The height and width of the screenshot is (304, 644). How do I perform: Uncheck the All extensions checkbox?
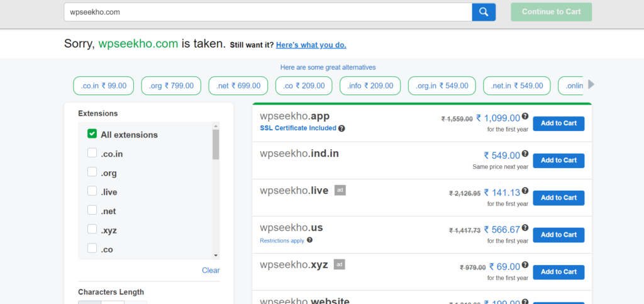click(x=92, y=133)
